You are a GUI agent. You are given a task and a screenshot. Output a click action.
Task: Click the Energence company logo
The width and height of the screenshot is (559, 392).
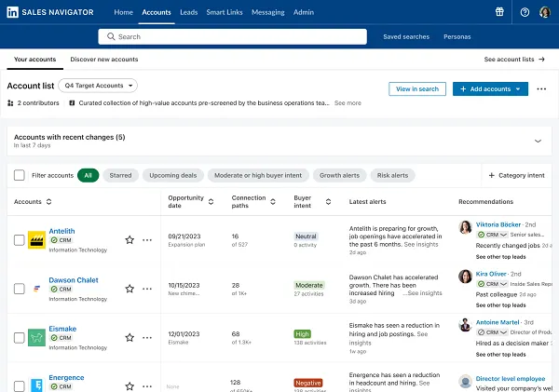coord(36,385)
